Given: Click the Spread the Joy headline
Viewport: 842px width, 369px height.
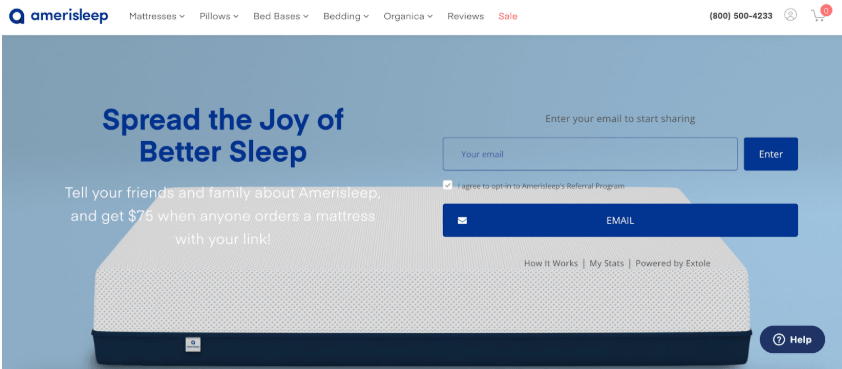Looking at the screenshot, I should pyautogui.click(x=223, y=135).
